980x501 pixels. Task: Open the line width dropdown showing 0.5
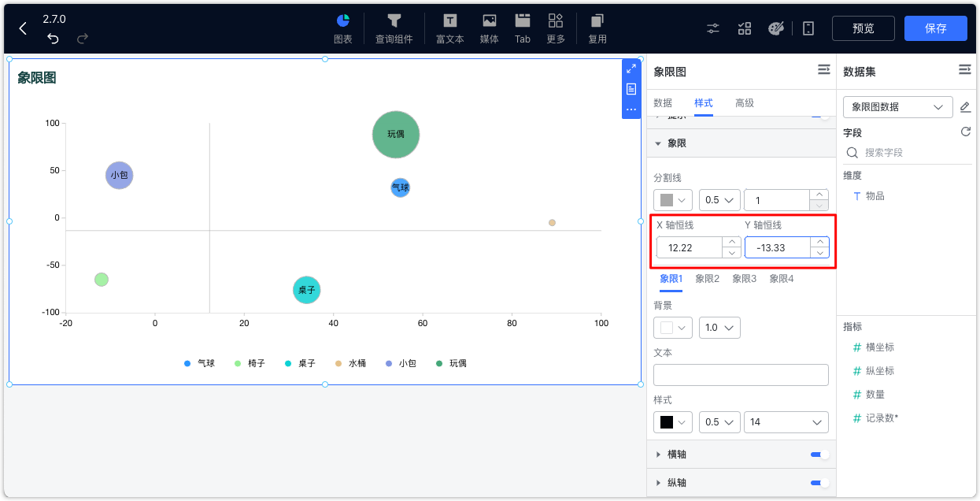(x=719, y=199)
